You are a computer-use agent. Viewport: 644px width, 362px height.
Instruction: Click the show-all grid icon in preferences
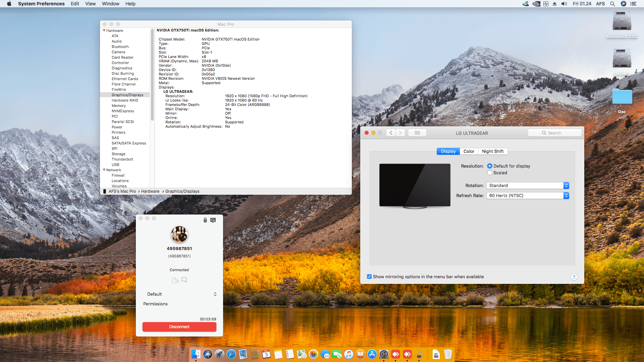pos(417,133)
